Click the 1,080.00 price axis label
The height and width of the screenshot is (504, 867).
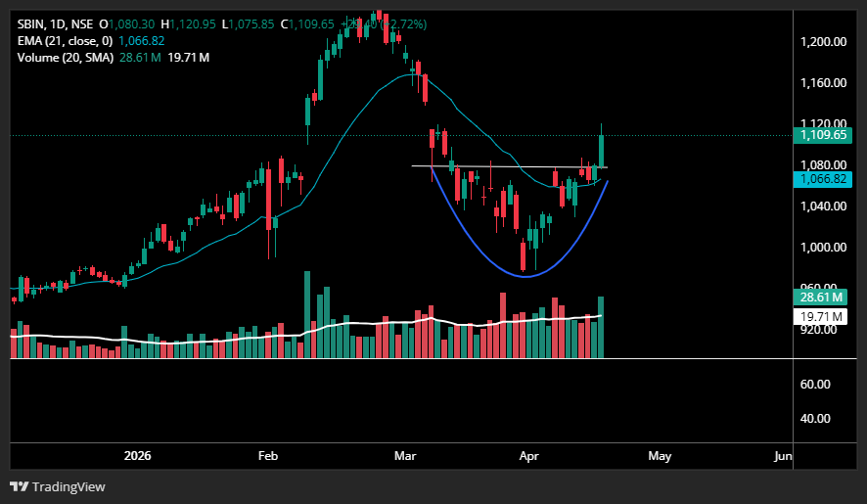pyautogui.click(x=823, y=165)
